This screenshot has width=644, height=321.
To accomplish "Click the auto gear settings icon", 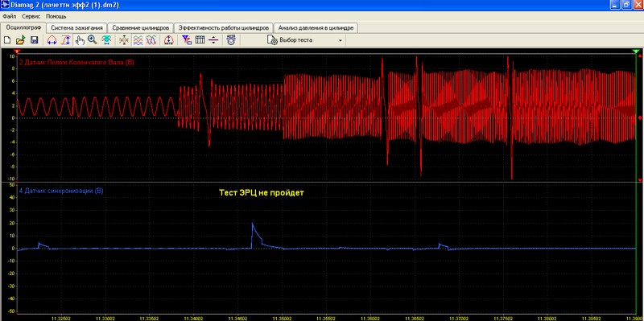I will (x=231, y=40).
